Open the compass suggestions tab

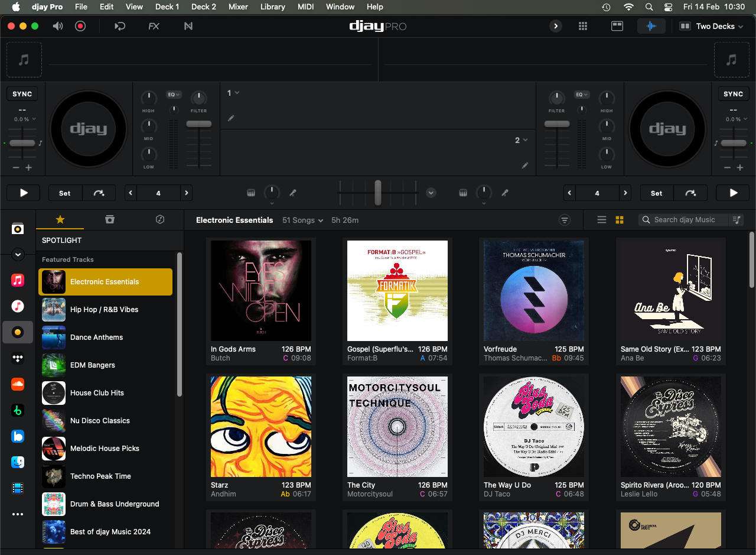159,219
